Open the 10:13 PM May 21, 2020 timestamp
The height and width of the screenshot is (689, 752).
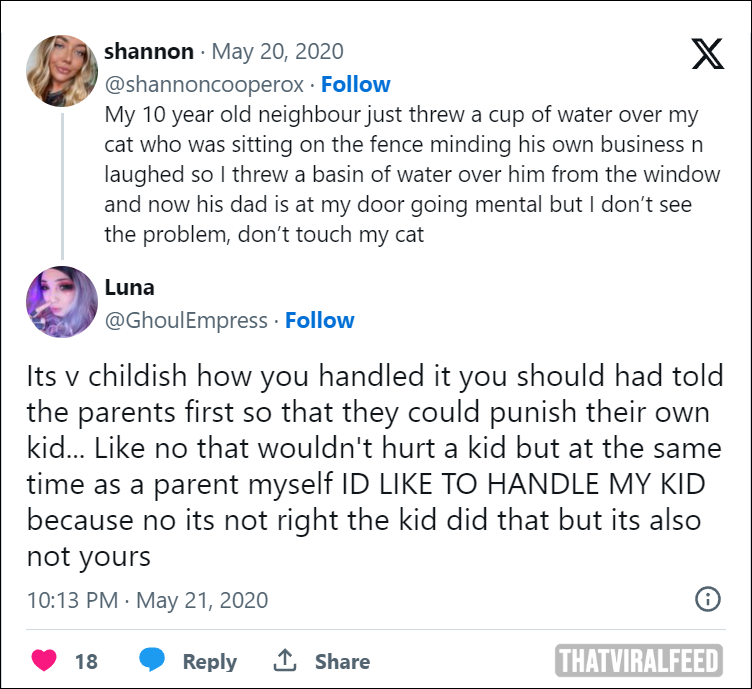point(147,600)
